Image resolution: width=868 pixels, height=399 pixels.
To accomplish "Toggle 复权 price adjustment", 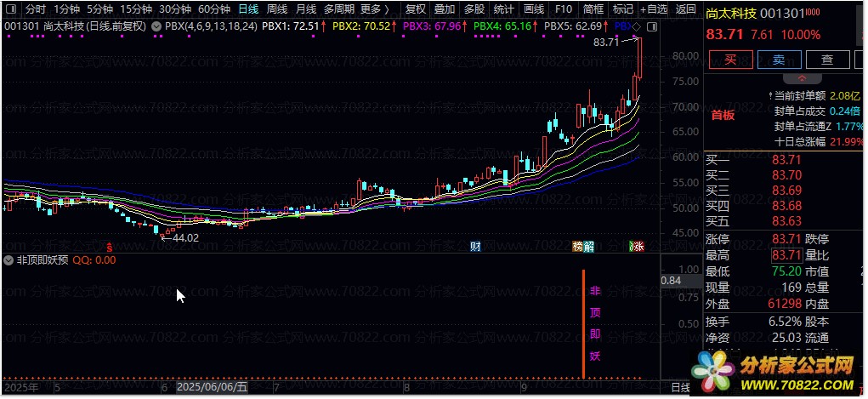I will point(415,9).
